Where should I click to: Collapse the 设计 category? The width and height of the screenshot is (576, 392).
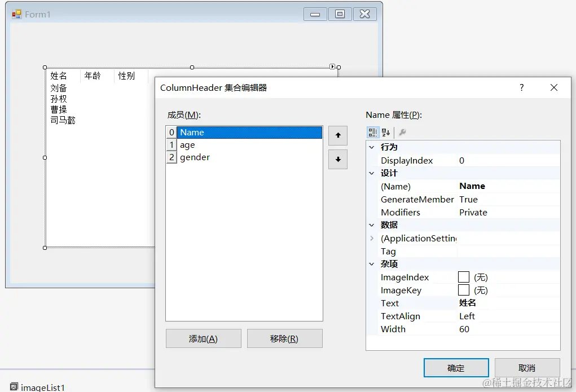[372, 173]
